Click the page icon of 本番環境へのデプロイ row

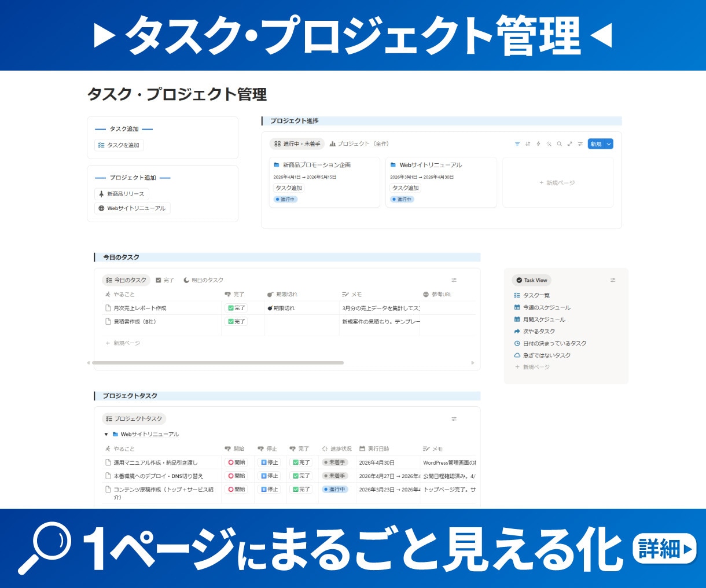[108, 476]
